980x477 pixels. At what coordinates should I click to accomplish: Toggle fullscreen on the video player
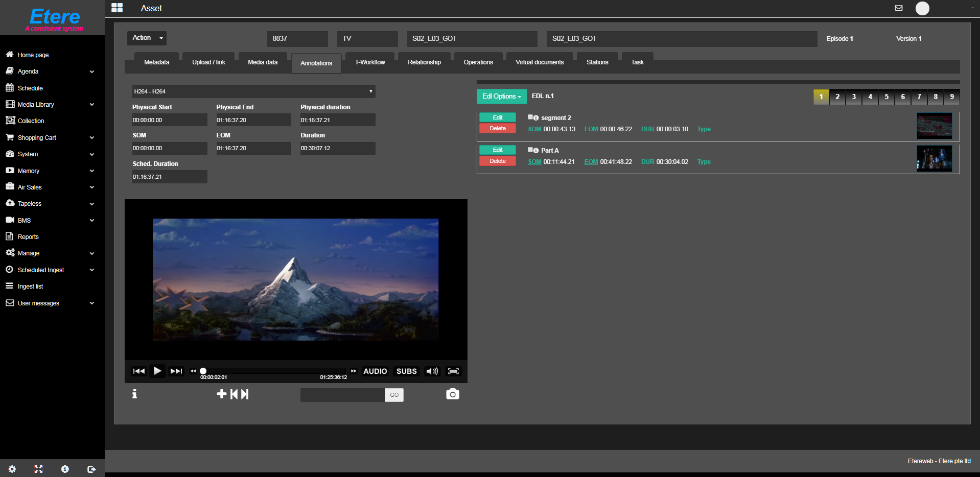[453, 371]
